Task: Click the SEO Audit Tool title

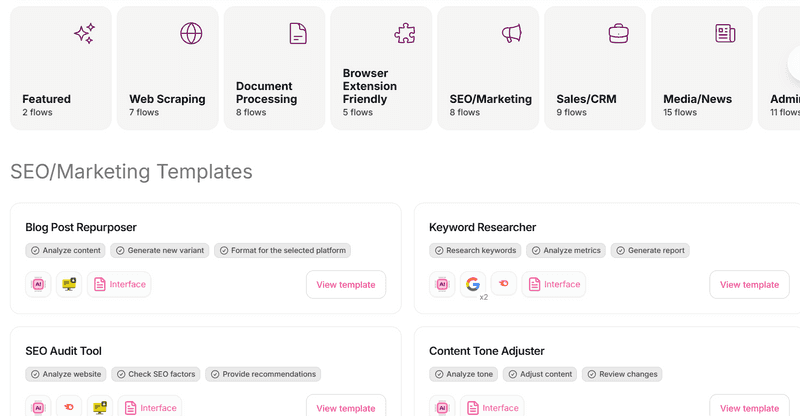Action: click(x=64, y=351)
